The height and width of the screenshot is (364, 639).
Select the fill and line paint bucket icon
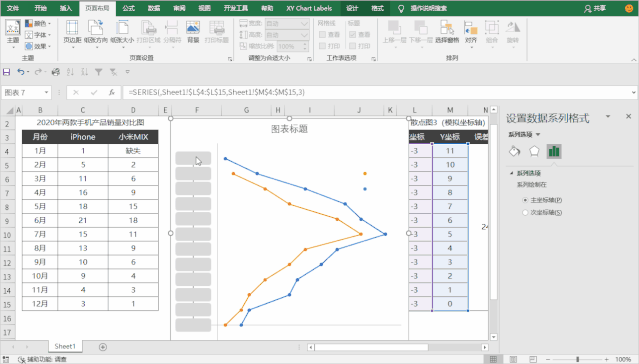click(514, 151)
